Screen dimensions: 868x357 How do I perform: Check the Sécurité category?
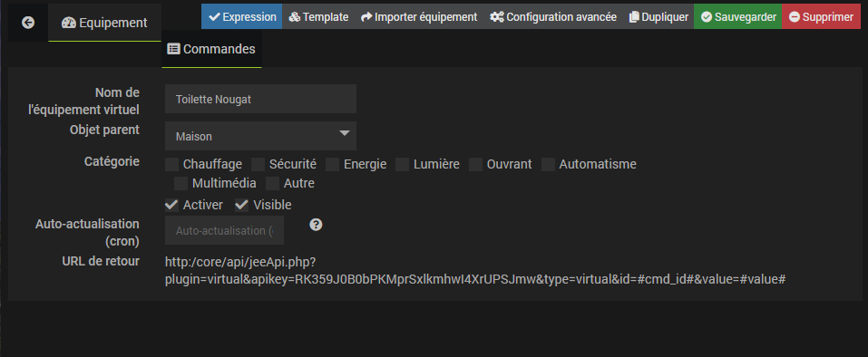(x=258, y=164)
